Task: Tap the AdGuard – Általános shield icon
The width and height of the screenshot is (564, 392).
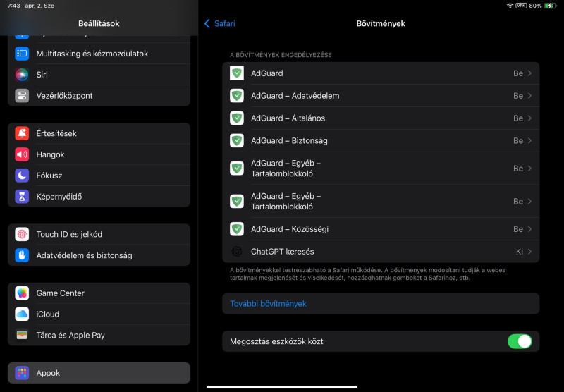Action: point(237,118)
